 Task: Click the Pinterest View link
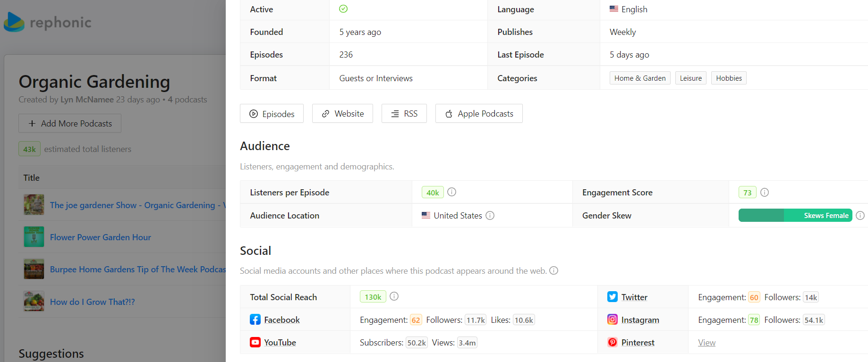pyautogui.click(x=706, y=343)
